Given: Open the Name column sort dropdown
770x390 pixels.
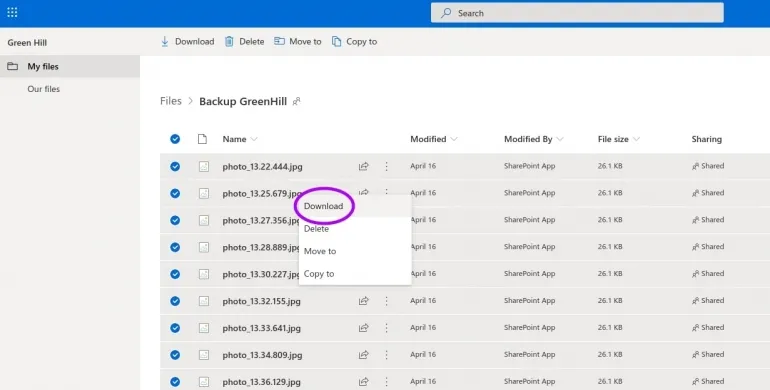Looking at the screenshot, I should point(254,139).
